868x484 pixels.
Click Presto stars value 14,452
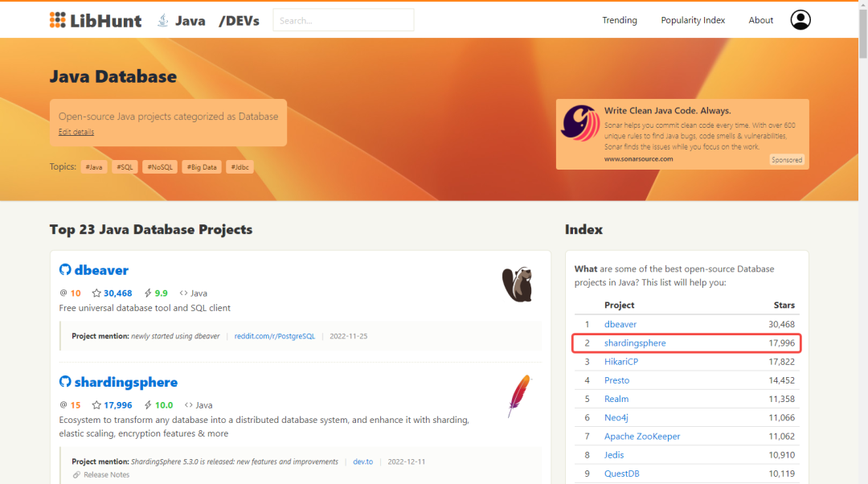point(781,380)
